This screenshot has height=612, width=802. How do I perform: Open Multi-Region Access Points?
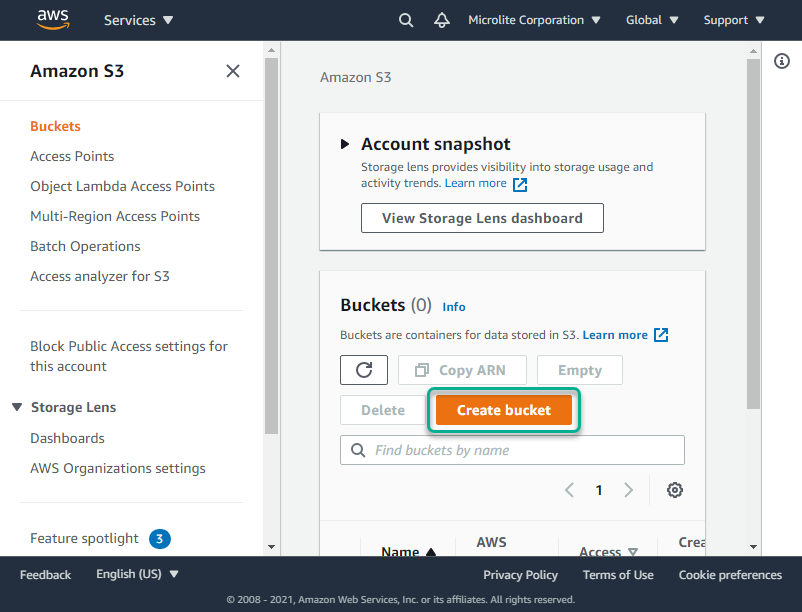pos(115,217)
